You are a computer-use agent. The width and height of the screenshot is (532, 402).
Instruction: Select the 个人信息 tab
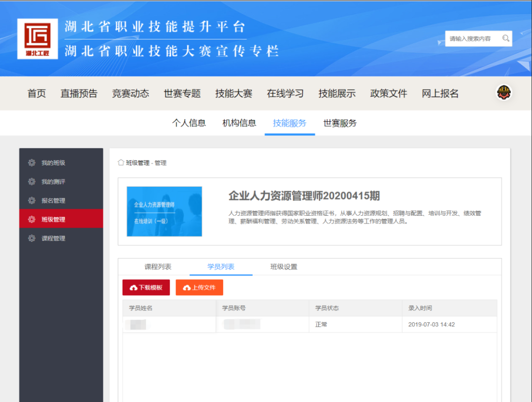189,123
